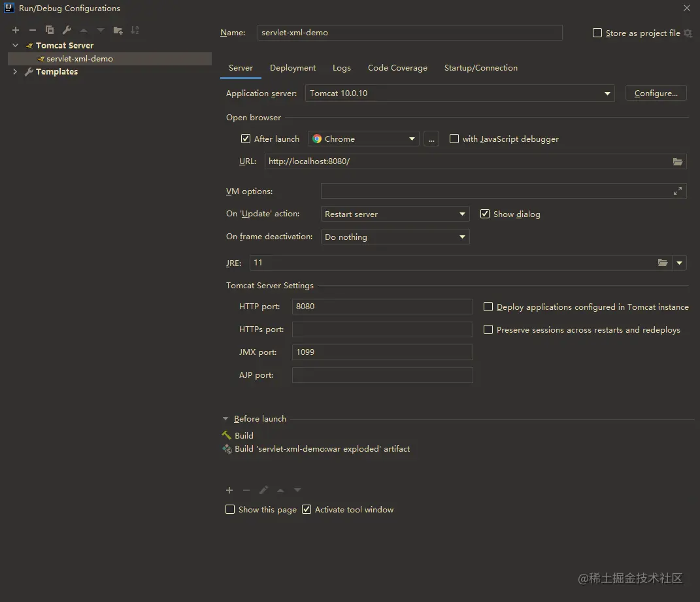Click the hammer icon next to Build

pos(227,435)
